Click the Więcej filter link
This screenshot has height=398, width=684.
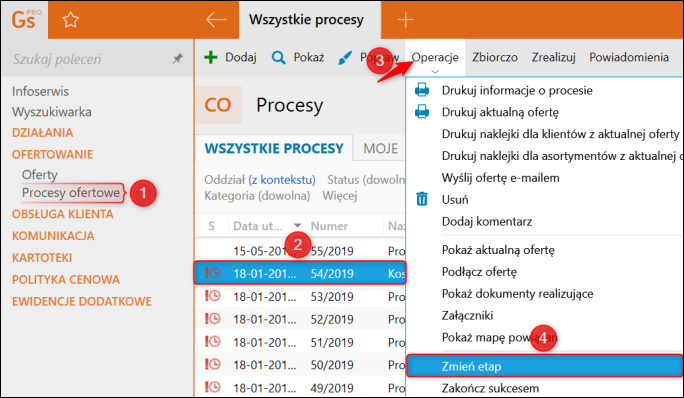click(x=340, y=196)
